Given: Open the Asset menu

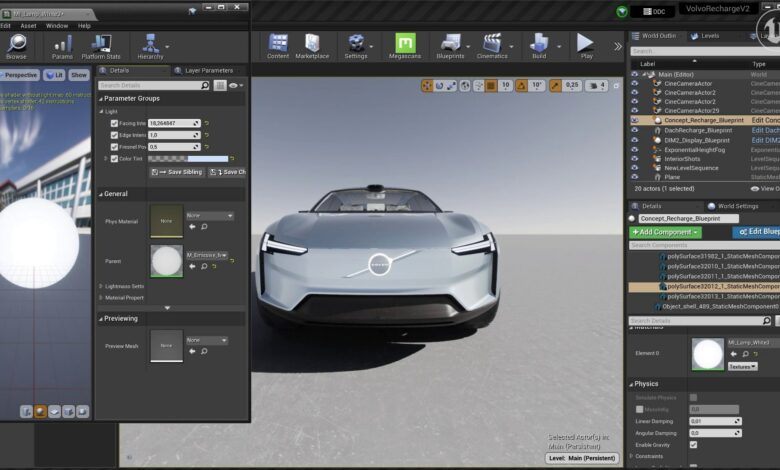Looking at the screenshot, I should [28, 26].
